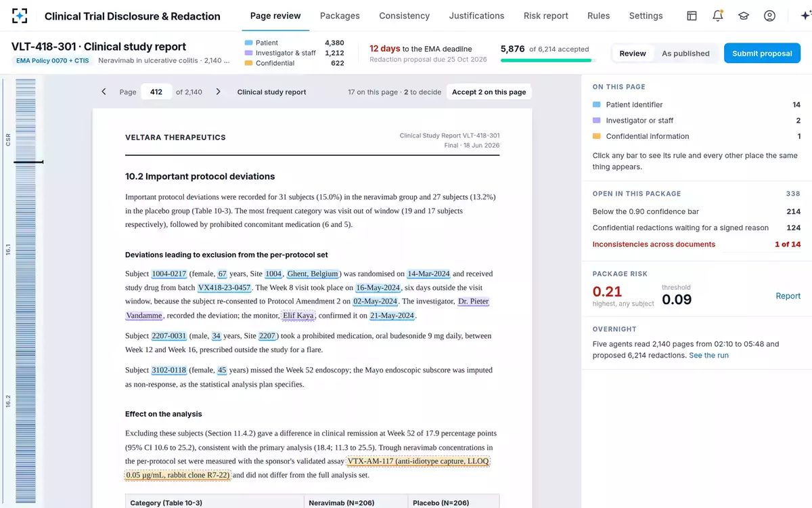Click the Clinical study report breadcrumb label
The height and width of the screenshot is (508, 812).
point(271,92)
